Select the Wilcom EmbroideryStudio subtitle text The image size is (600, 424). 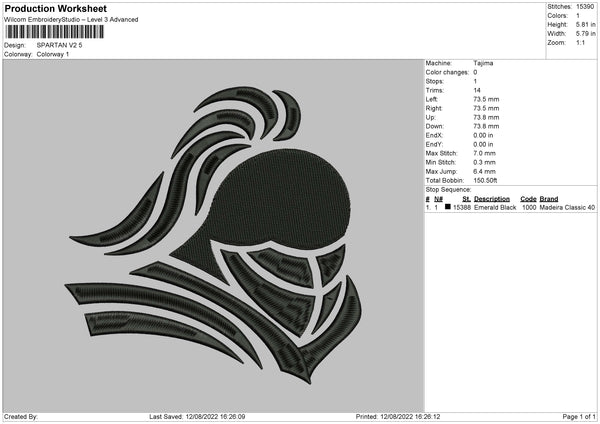coord(71,20)
